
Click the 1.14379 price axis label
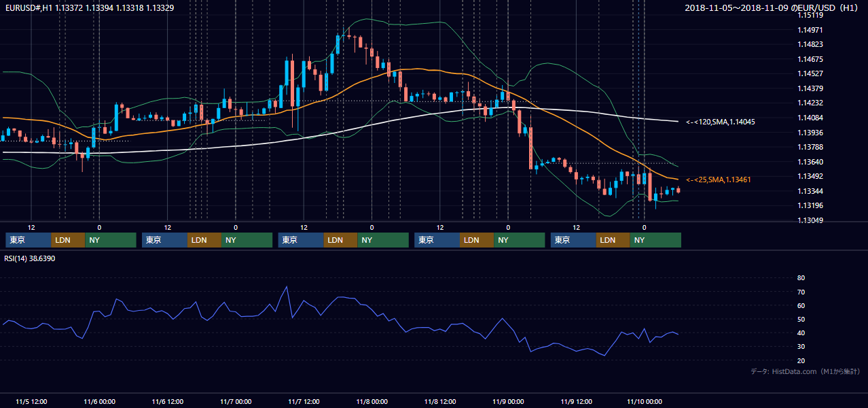tap(810, 88)
